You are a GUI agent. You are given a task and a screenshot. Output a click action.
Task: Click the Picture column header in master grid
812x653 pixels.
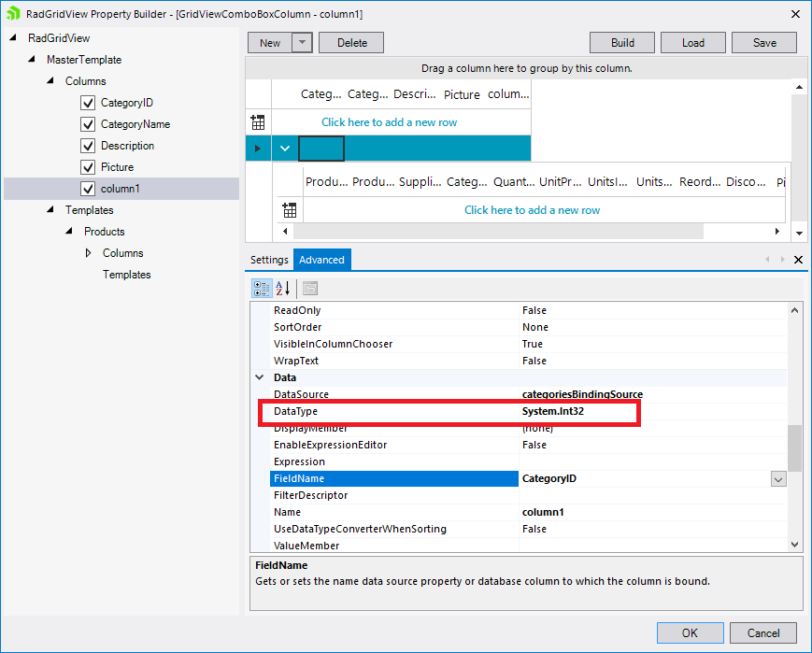pyautogui.click(x=462, y=94)
